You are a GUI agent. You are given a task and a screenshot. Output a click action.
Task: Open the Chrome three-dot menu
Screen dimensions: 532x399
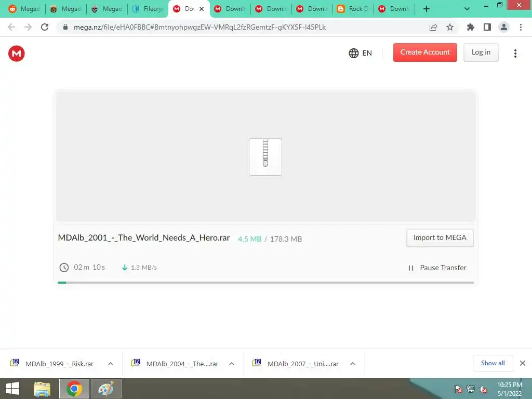click(521, 27)
